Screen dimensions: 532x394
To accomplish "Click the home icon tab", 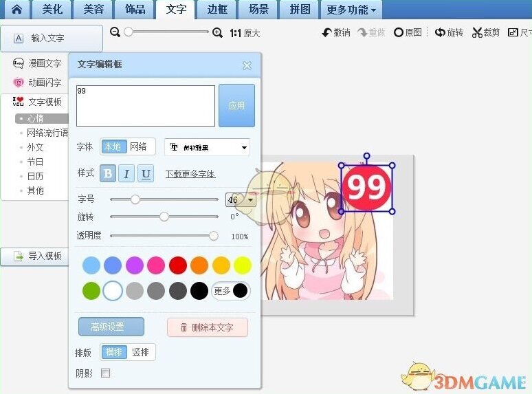I will coord(16,10).
